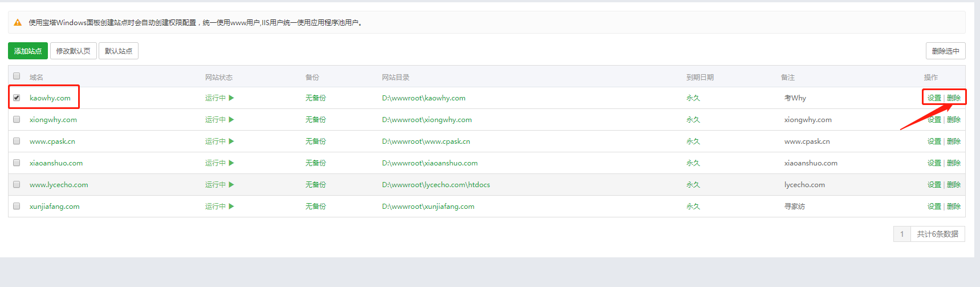Click the play icon in xunjiafang.com status
The width and height of the screenshot is (980, 287).
pyautogui.click(x=231, y=206)
